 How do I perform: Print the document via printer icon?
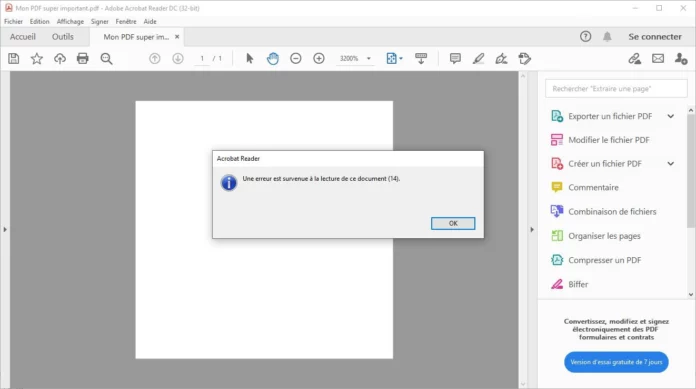tap(83, 59)
